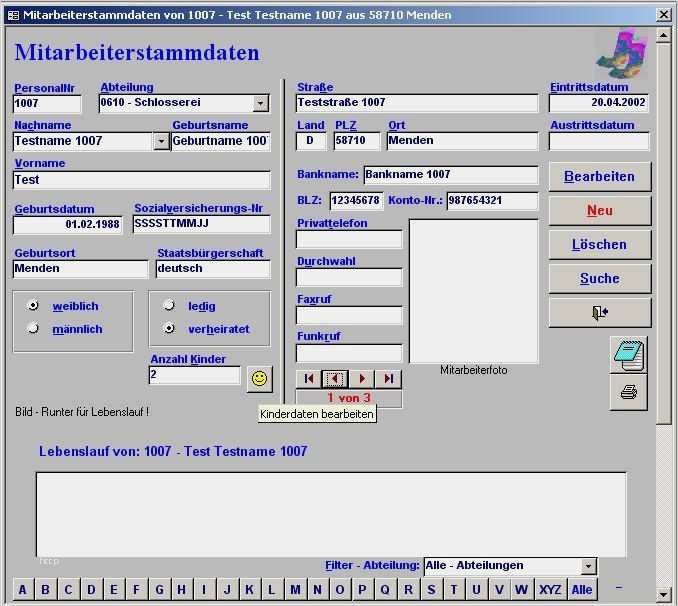Click the smiley face Kinderdaten icon

click(259, 379)
